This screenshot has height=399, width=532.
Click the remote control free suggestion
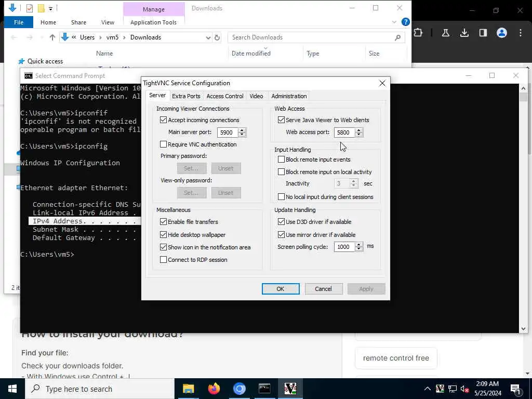(396, 358)
